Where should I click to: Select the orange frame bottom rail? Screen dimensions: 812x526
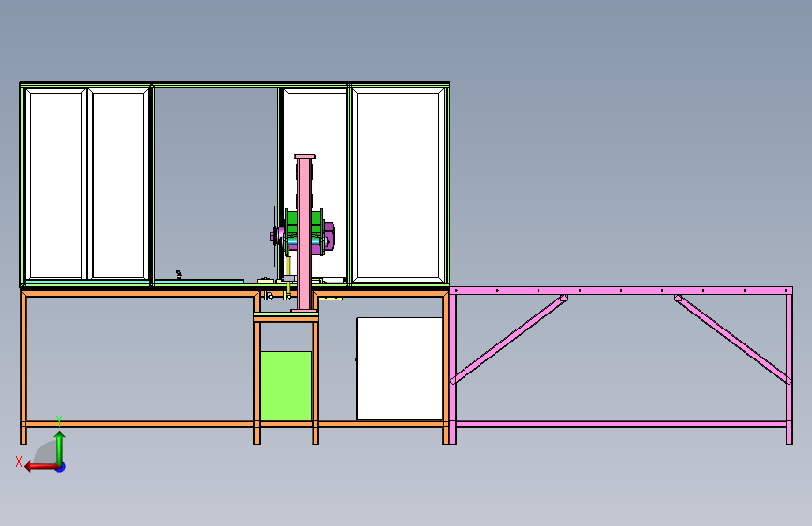pyautogui.click(x=140, y=424)
